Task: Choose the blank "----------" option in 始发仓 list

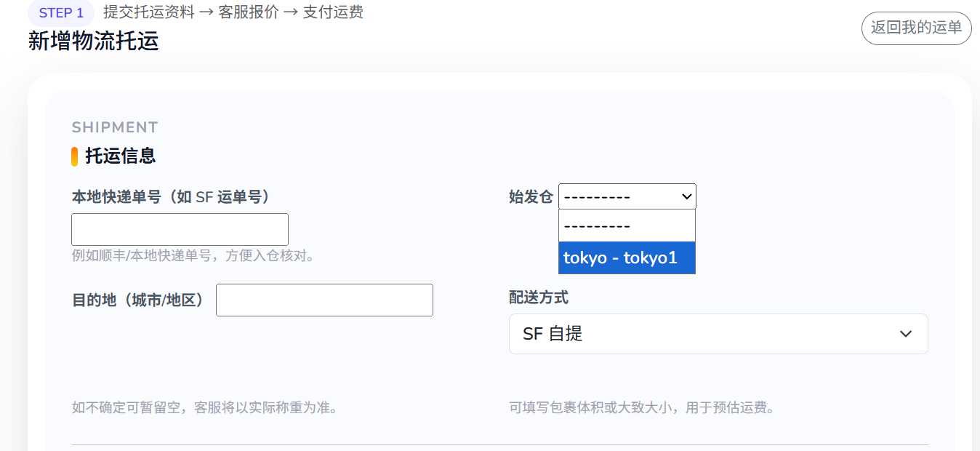Action: (627, 225)
